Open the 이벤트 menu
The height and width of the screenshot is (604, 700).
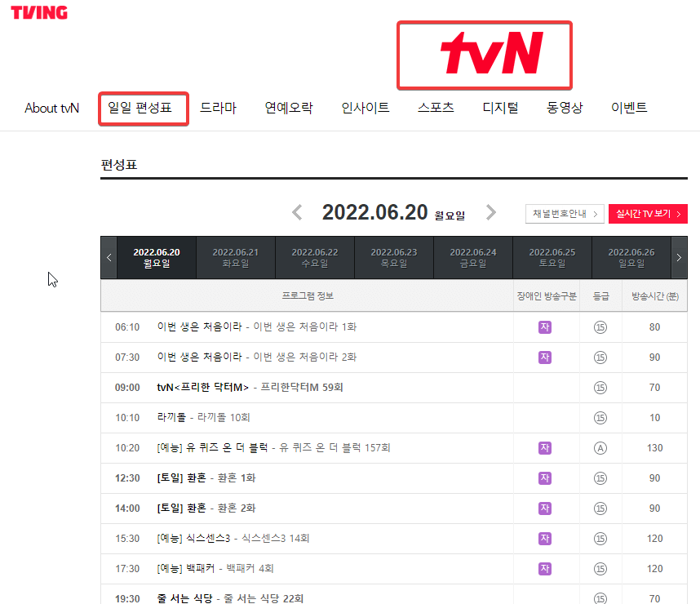click(629, 108)
